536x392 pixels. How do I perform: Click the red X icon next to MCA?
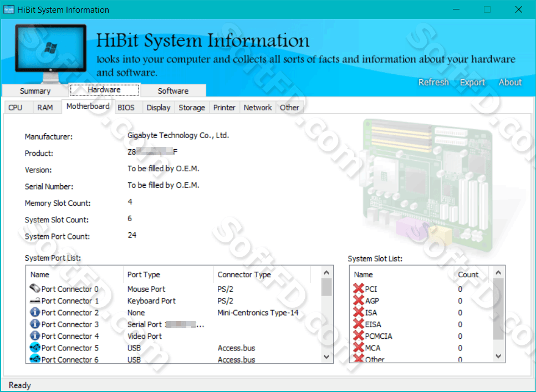(359, 348)
